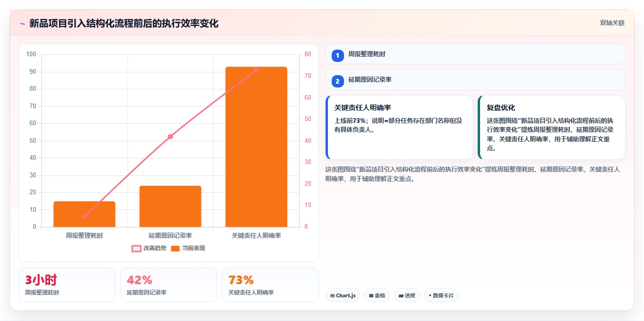This screenshot has height=321, width=644.
Task: Click the 复盘优化 card heading
Action: (501, 108)
